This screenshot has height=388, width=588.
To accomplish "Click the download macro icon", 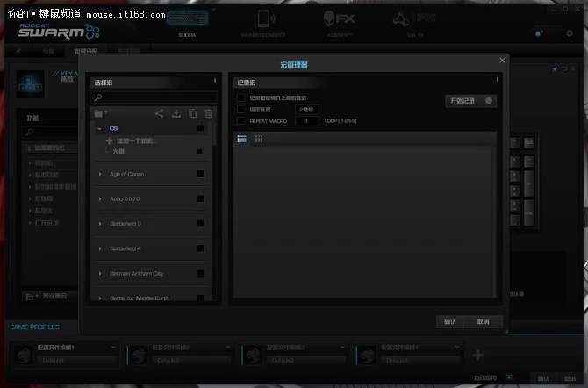I will coord(176,113).
